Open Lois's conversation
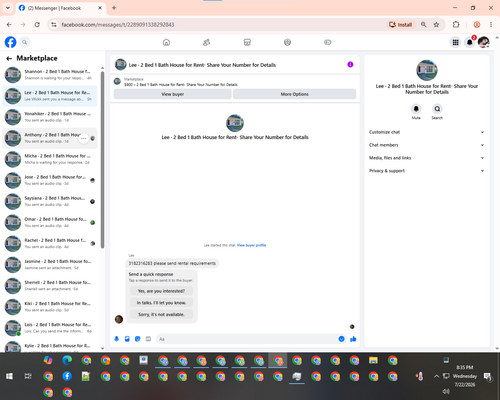The height and width of the screenshot is (400, 500). 50,328
